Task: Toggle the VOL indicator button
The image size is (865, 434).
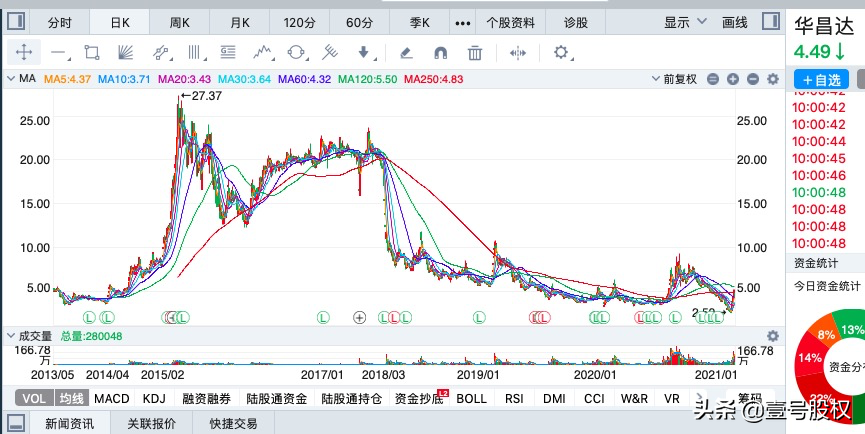Action: coord(33,398)
